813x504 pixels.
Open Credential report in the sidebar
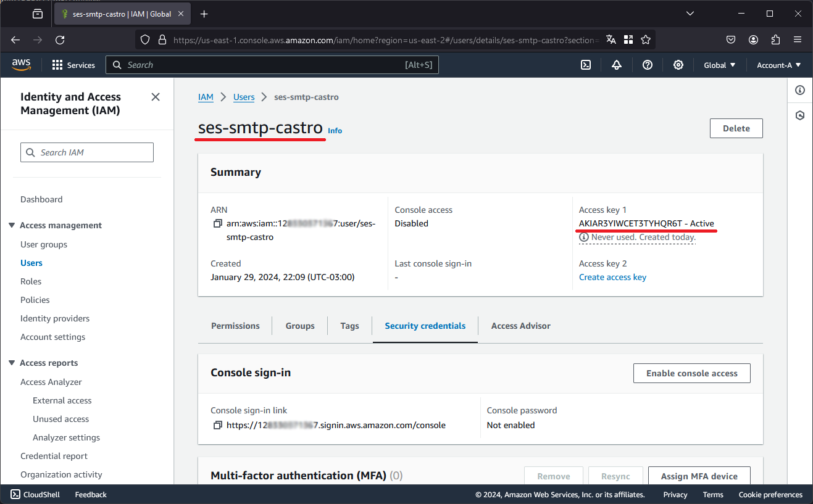54,456
